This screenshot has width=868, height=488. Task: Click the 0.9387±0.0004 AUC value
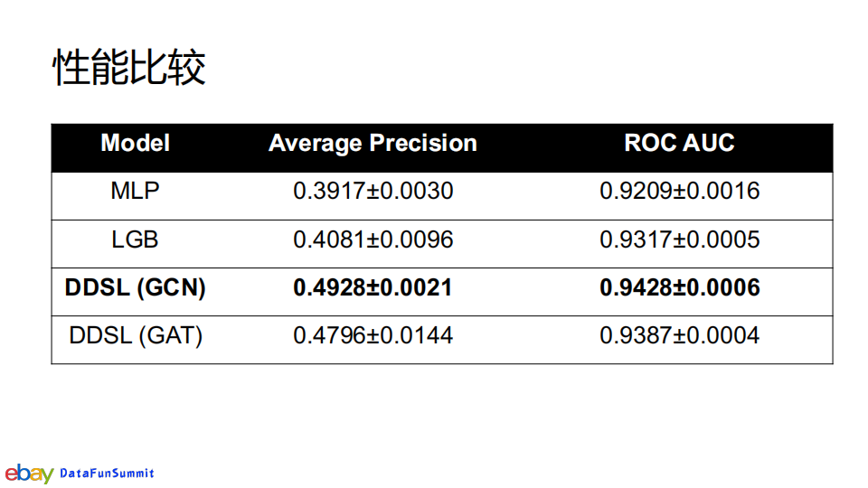click(679, 336)
